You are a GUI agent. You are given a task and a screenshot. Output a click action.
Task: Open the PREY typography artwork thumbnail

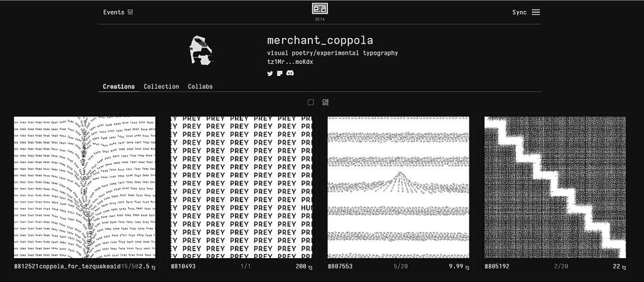(241, 187)
